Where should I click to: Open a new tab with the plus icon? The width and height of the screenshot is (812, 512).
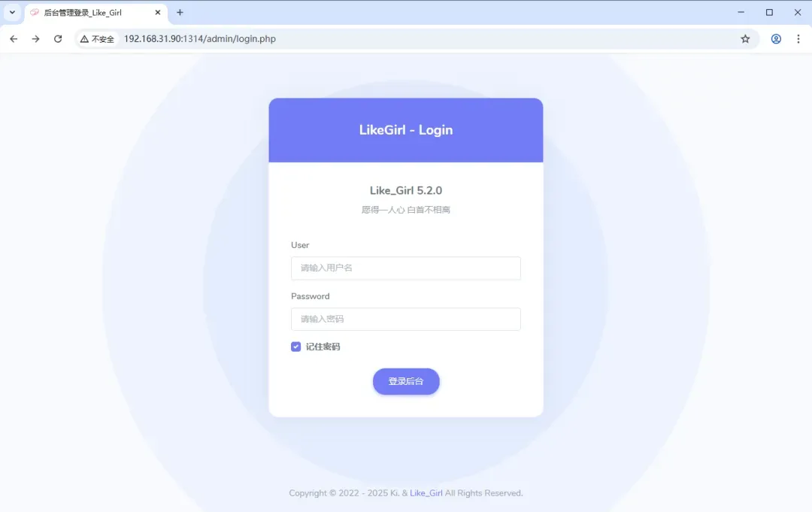coord(180,13)
